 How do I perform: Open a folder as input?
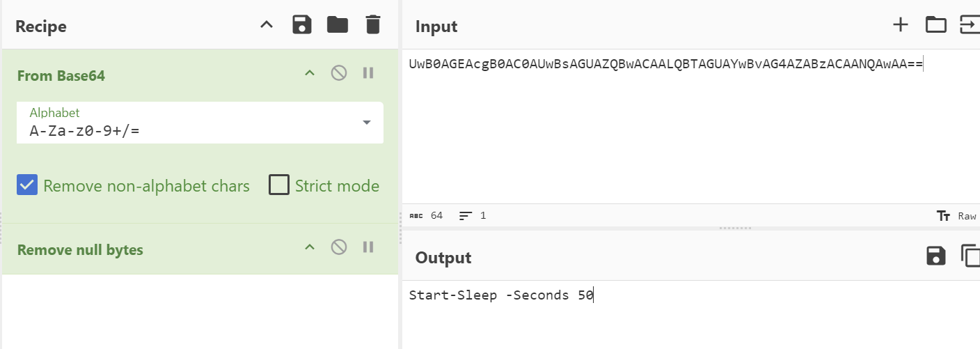(x=936, y=25)
